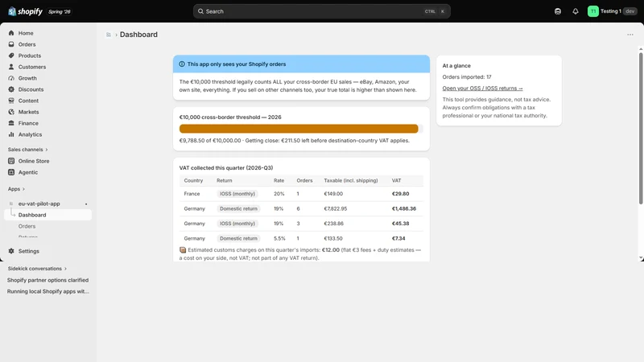Open Customers via the person icon
644x362 pixels.
(11, 67)
